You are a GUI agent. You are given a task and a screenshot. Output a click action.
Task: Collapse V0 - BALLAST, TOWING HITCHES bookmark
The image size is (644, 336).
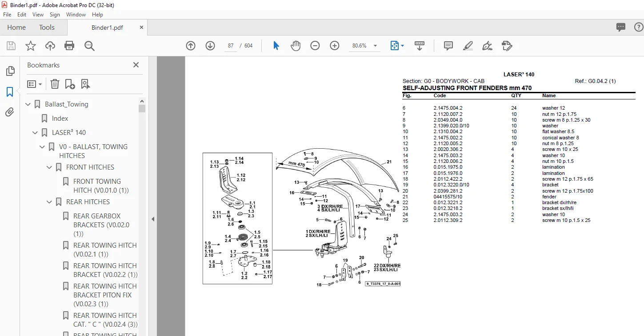(43, 147)
